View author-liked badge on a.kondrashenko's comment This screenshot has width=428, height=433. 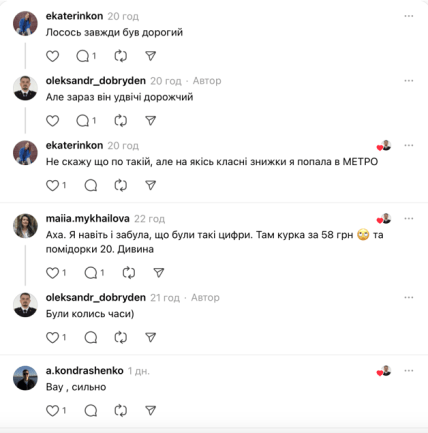point(384,371)
